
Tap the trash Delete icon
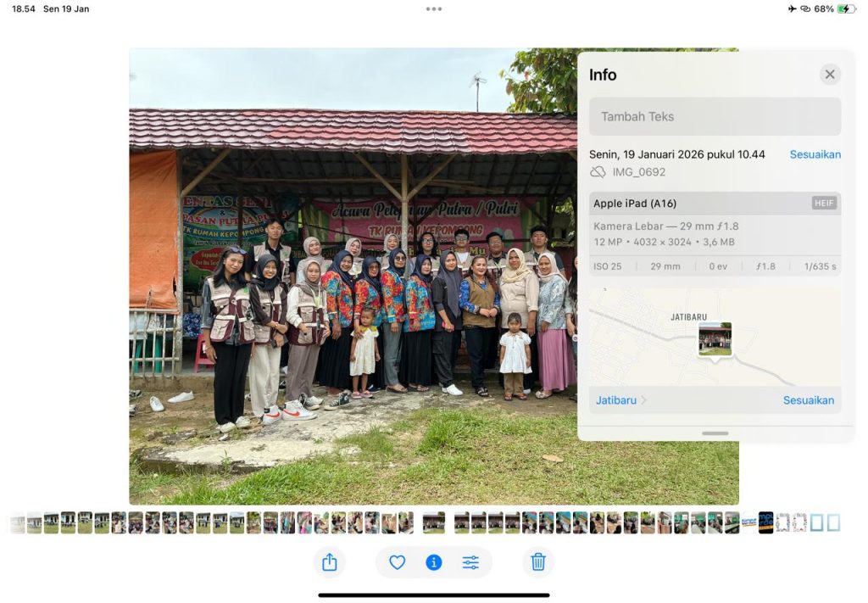[x=537, y=561]
